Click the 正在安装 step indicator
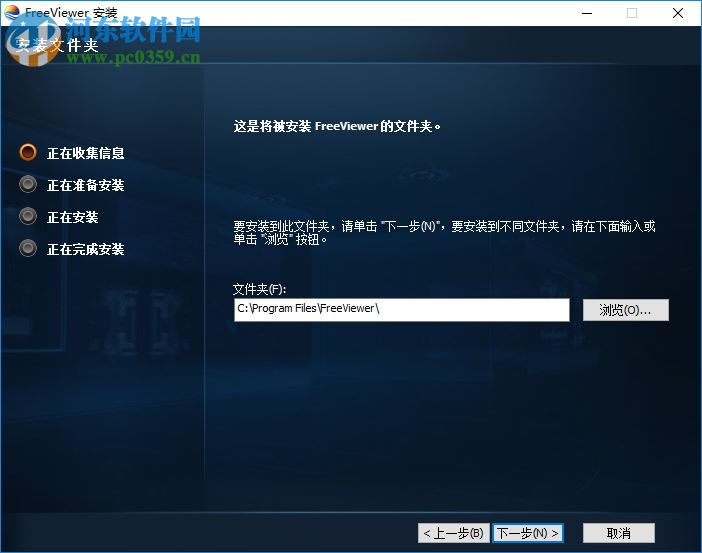The height and width of the screenshot is (553, 702). (28, 217)
